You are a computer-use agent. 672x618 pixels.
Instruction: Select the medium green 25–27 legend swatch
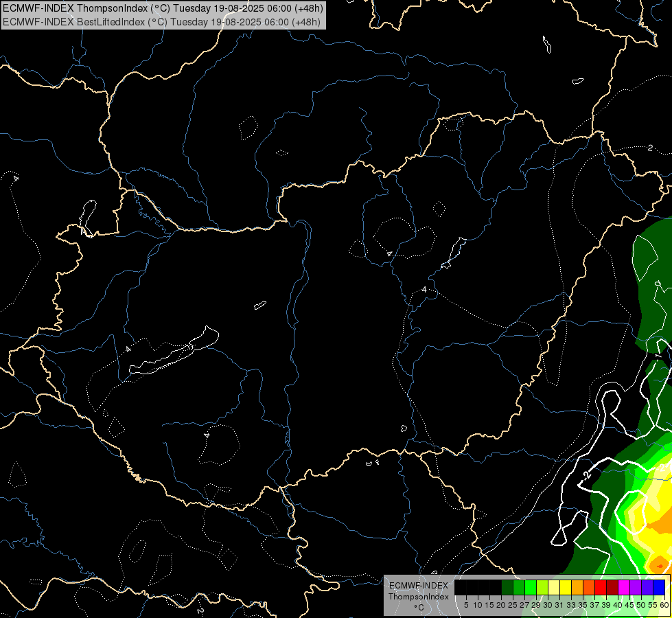coord(519,587)
